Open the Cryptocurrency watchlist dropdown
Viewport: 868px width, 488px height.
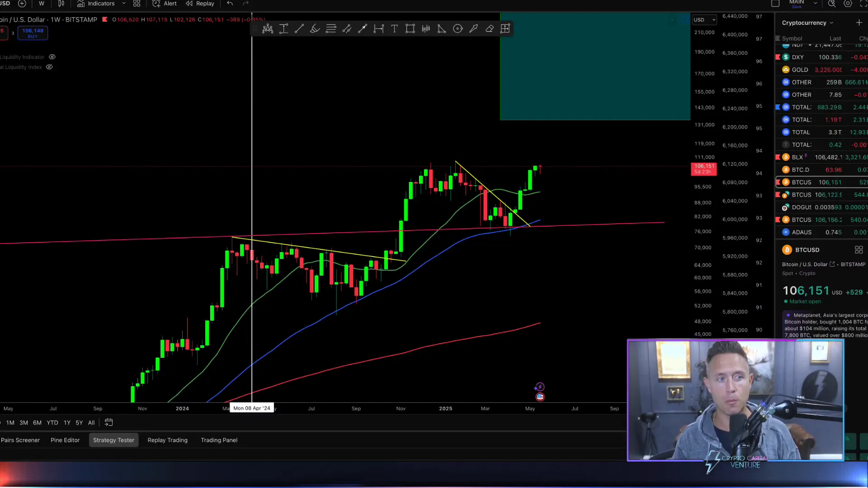pos(807,23)
